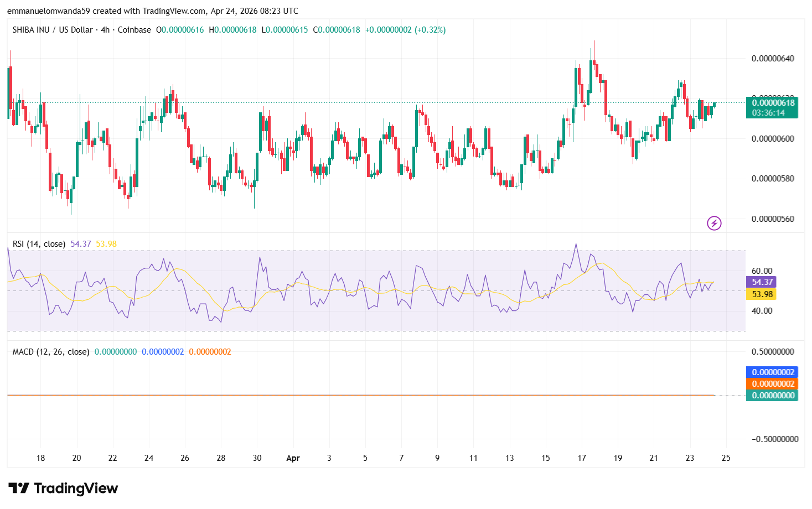Viewport: 812px width, 509px height.
Task: Open the MACD (12, 26, close) indicator legend
Action: click(51, 352)
